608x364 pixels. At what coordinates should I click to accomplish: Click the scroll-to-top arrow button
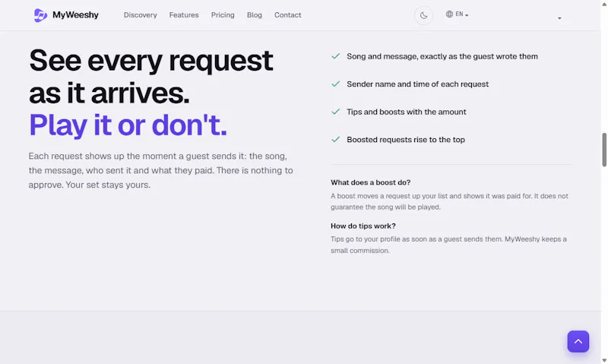click(578, 341)
